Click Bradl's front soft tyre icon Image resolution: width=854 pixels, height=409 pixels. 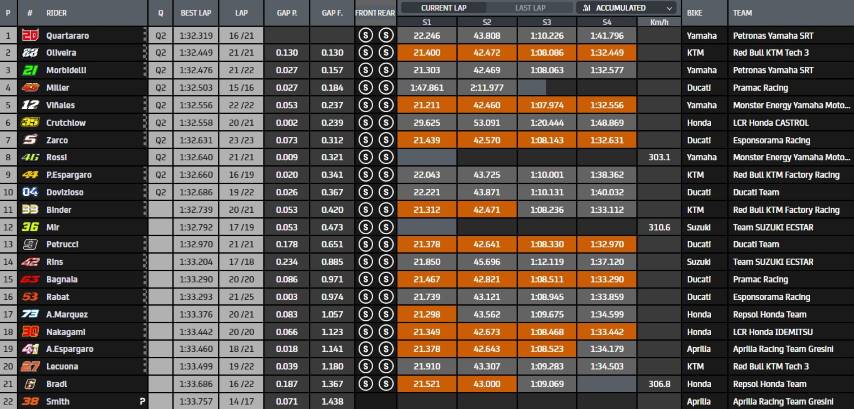[x=365, y=384]
